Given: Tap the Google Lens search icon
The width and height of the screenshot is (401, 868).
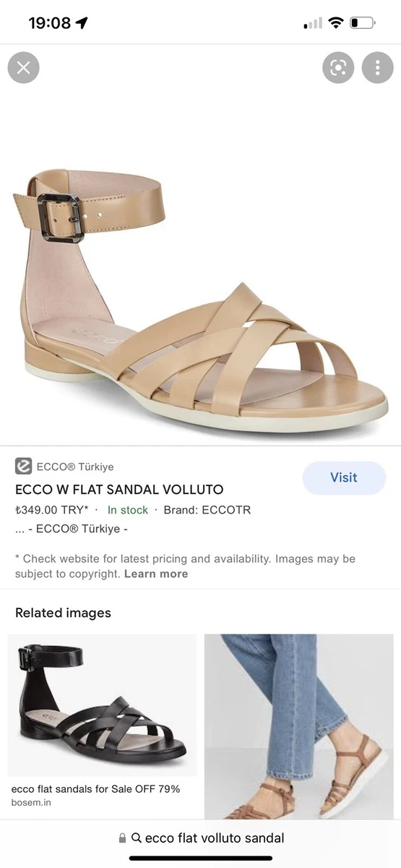Looking at the screenshot, I should [338, 68].
